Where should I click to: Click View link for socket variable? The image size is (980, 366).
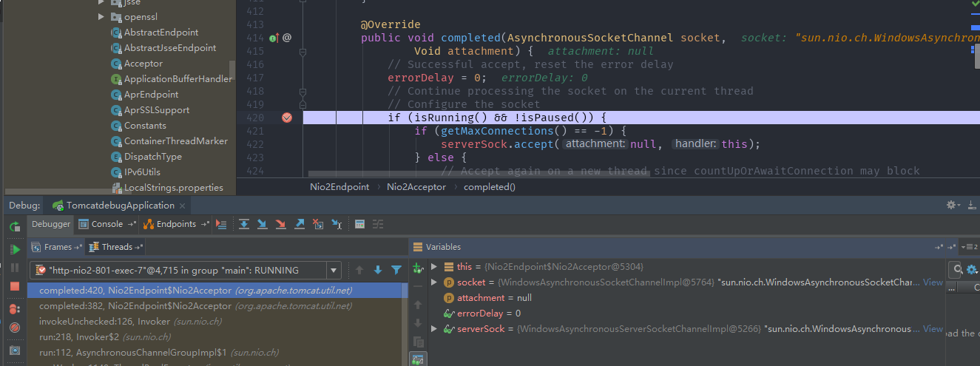click(x=933, y=282)
